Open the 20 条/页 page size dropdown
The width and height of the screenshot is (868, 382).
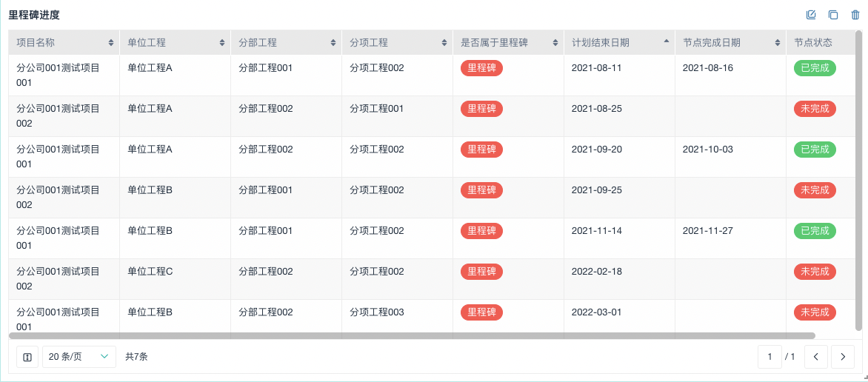79,357
